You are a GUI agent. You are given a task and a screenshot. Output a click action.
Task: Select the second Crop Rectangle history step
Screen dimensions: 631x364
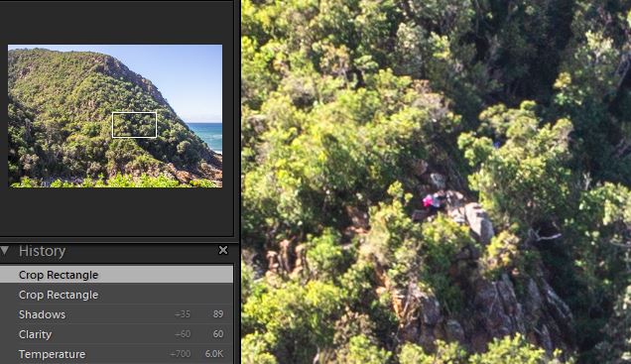pyautogui.click(x=116, y=295)
